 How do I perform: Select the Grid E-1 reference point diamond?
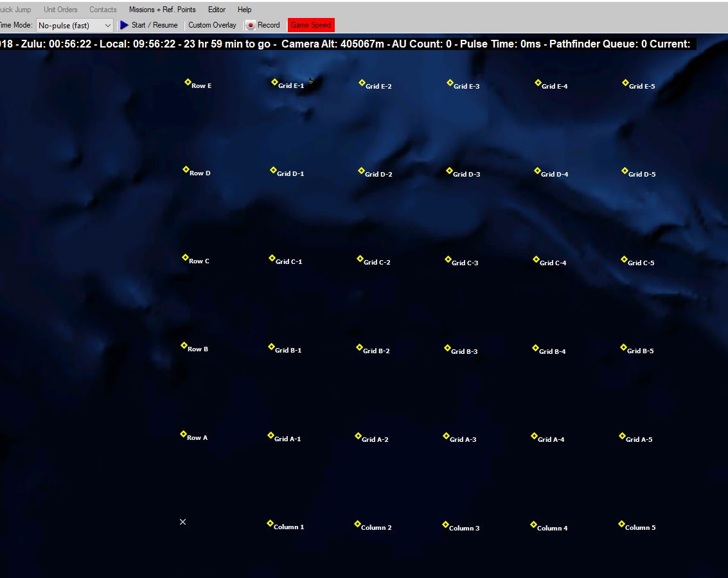click(274, 82)
